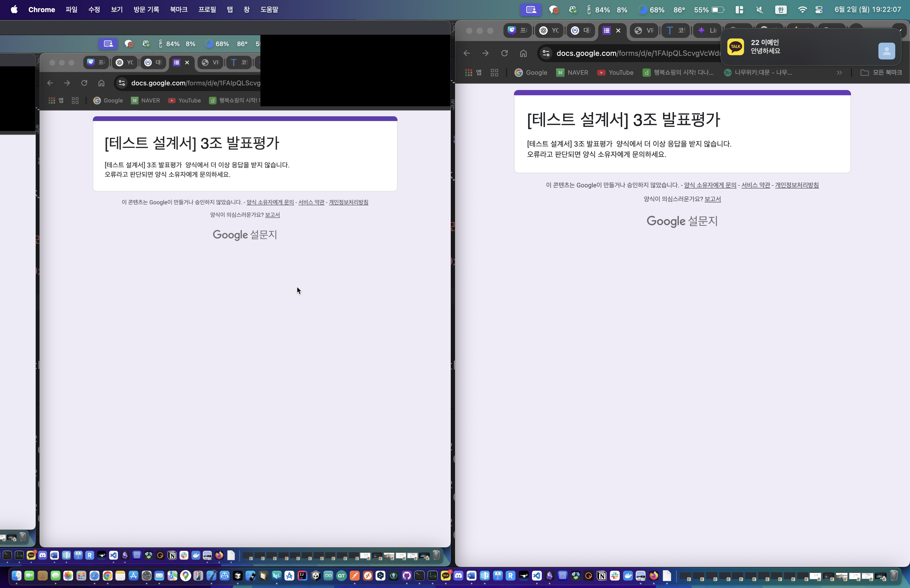This screenshot has width=910, height=588.
Task: Open the date and time in top menu bar
Action: (868, 9)
